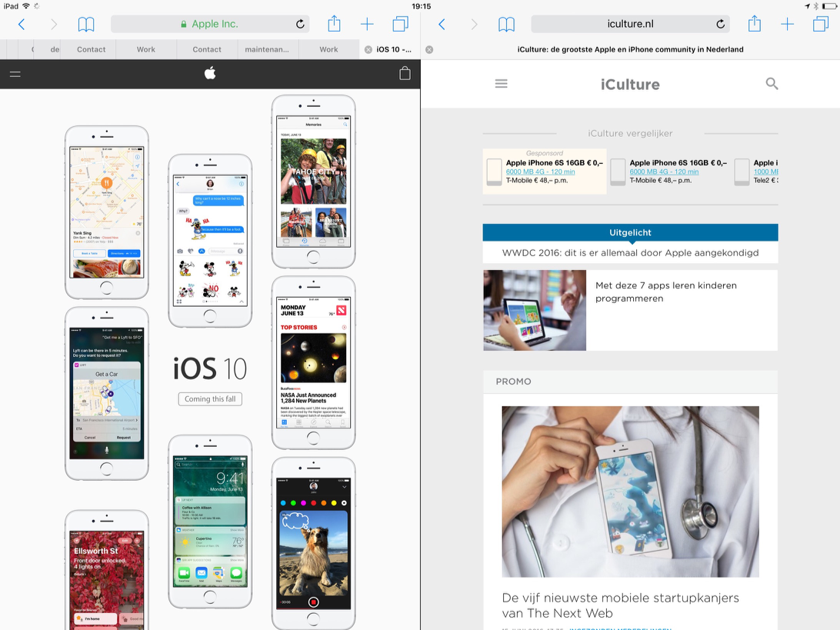Click the Apple logo on apple.com
The height and width of the screenshot is (630, 840).
pyautogui.click(x=210, y=73)
